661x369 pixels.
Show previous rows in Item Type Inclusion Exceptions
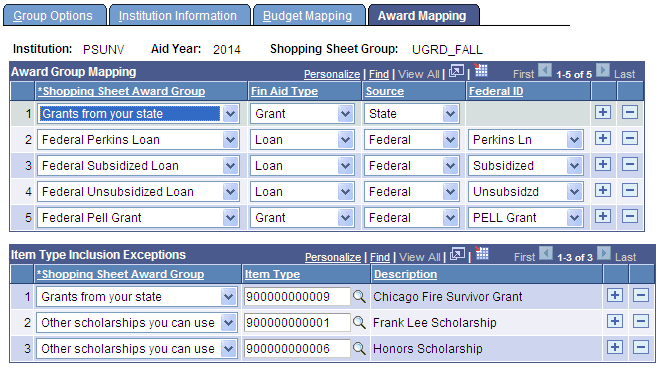pyautogui.click(x=546, y=253)
